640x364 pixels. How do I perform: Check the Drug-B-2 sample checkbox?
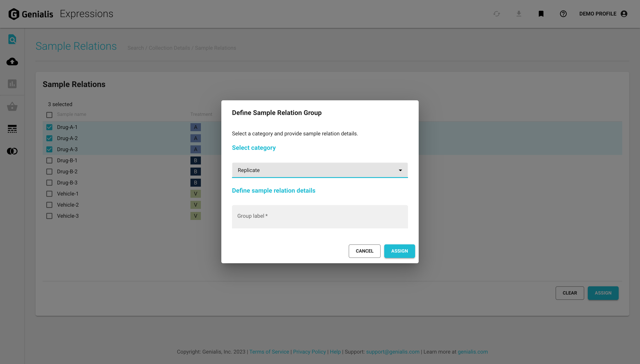point(49,172)
